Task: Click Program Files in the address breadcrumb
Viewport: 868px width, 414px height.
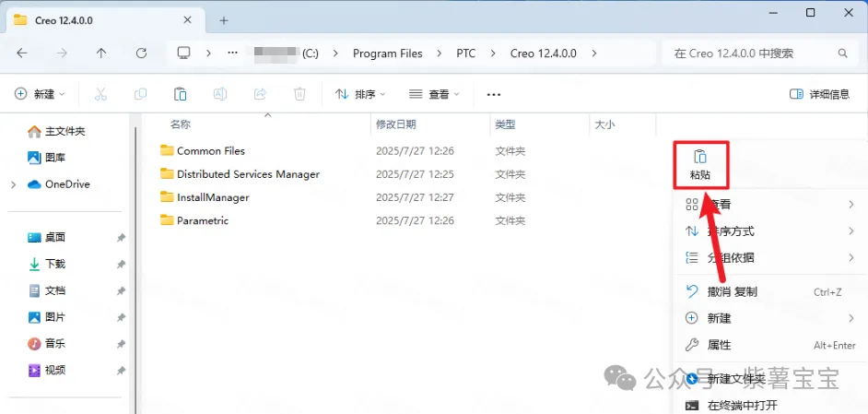Action: click(x=387, y=53)
